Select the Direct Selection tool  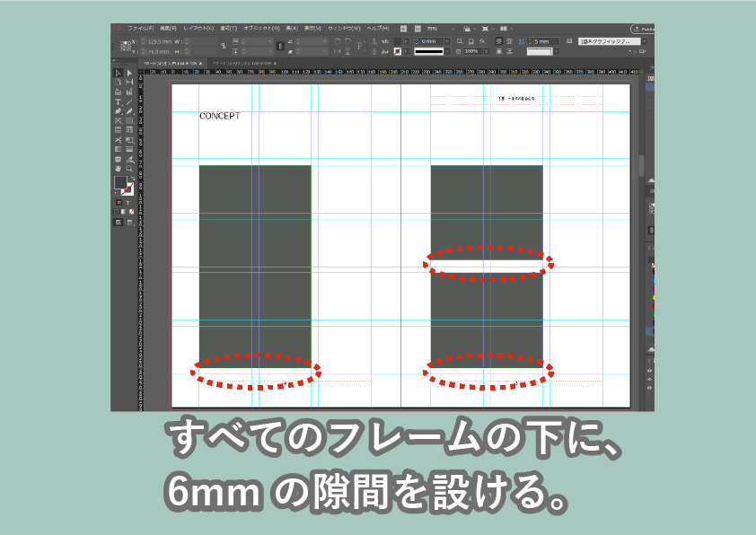click(x=129, y=73)
